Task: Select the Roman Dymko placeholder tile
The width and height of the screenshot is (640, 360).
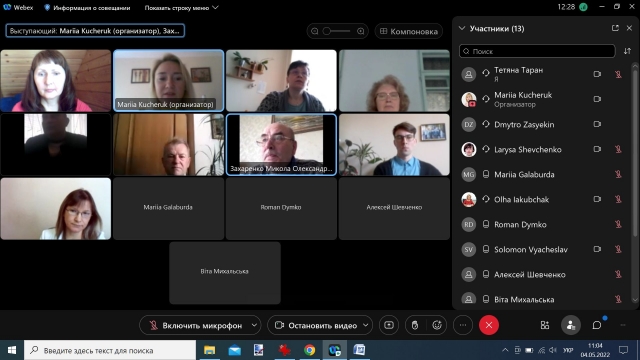Action: 281,209
